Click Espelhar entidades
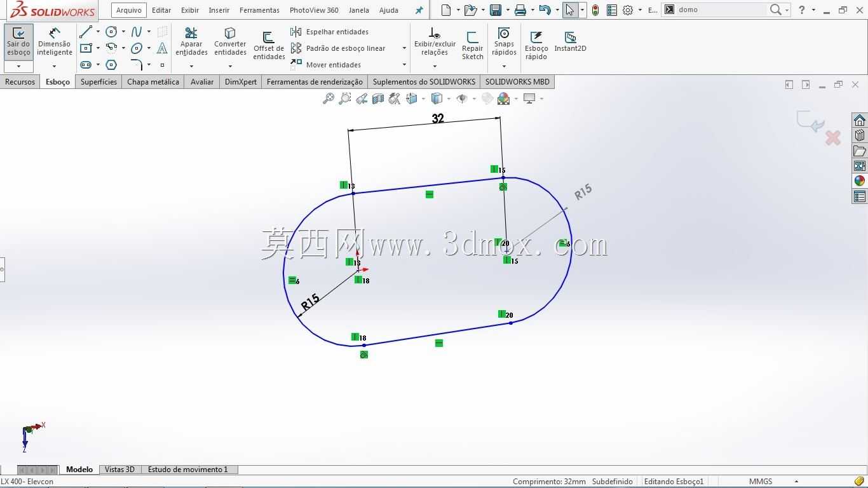The width and height of the screenshot is (868, 488). [x=330, y=32]
